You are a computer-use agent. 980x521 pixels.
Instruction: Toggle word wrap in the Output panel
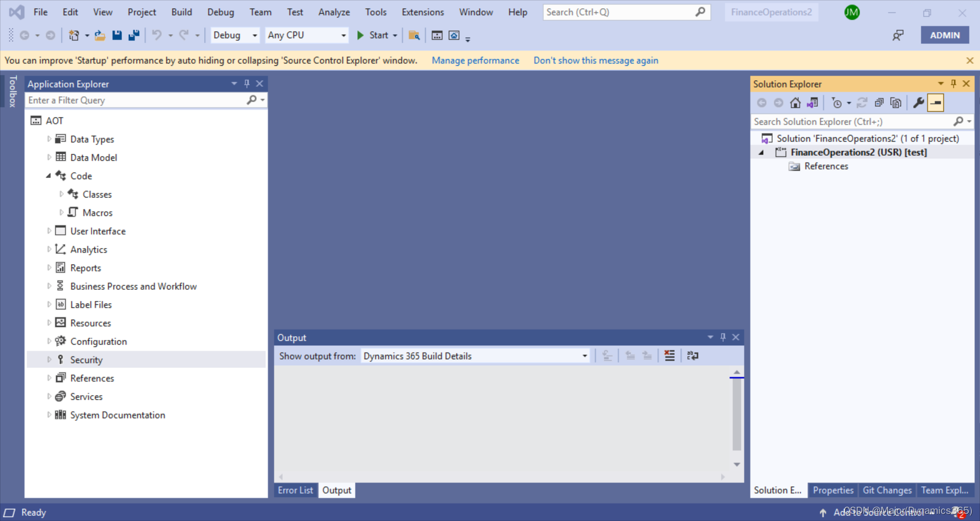(693, 356)
